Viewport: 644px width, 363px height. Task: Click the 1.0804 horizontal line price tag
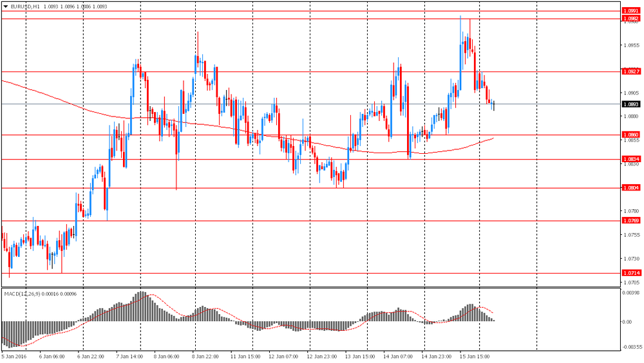[x=631, y=188]
